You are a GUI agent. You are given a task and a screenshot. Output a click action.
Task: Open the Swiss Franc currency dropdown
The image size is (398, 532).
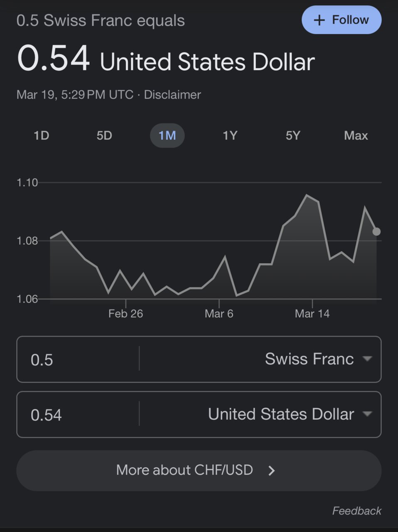(318, 359)
